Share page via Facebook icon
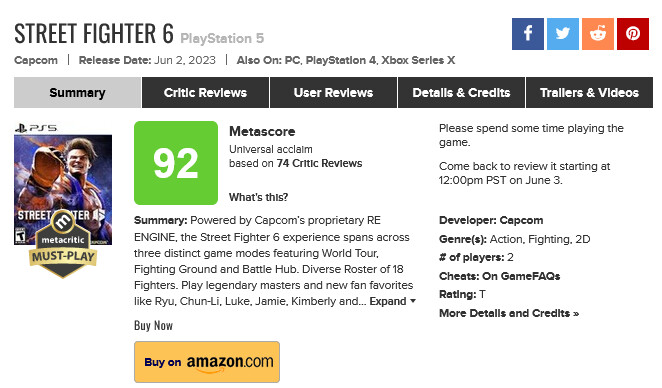The image size is (662, 388). tap(528, 34)
